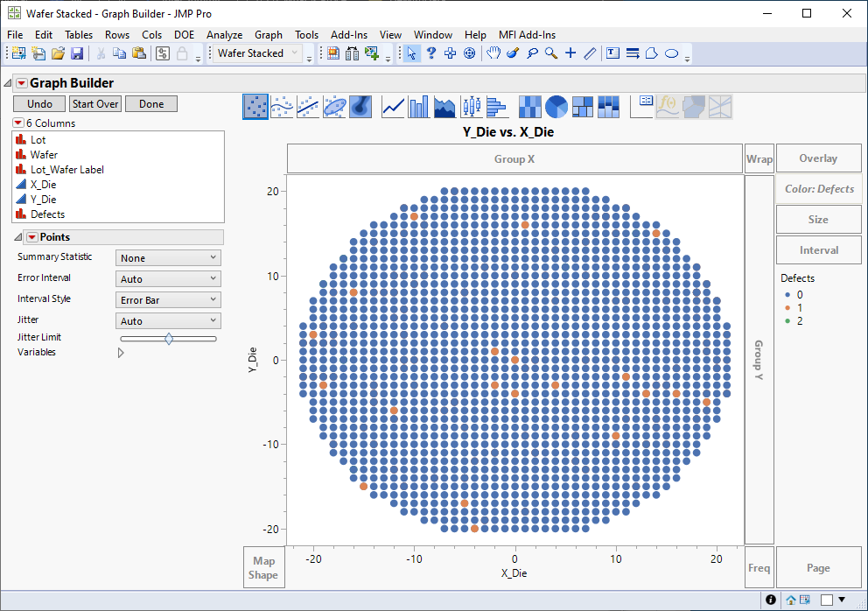Screen dimensions: 868x611
Task: Open the 6 Columns red triangle menu
Action: click(x=18, y=123)
